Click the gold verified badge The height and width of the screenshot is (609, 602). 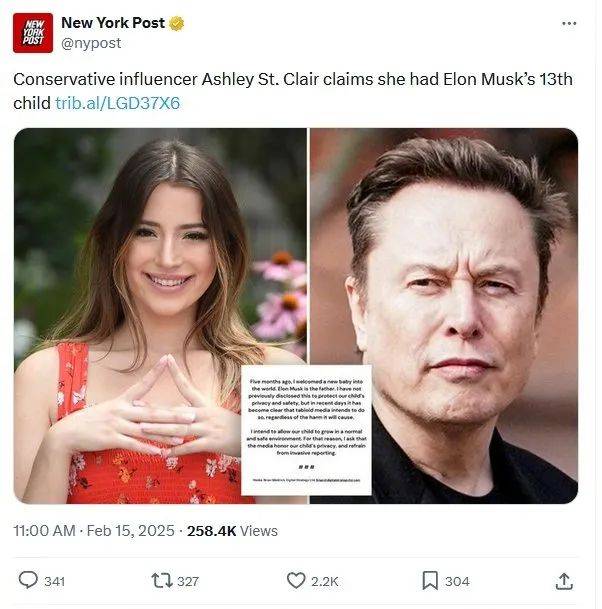pos(177,23)
